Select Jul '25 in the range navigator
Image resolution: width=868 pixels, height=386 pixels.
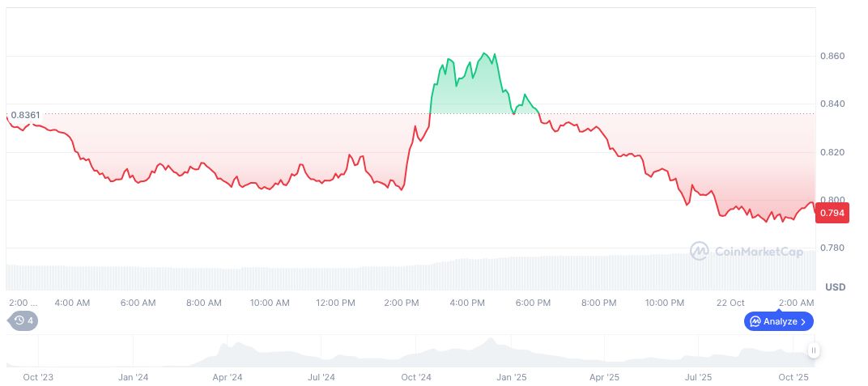tap(699, 377)
